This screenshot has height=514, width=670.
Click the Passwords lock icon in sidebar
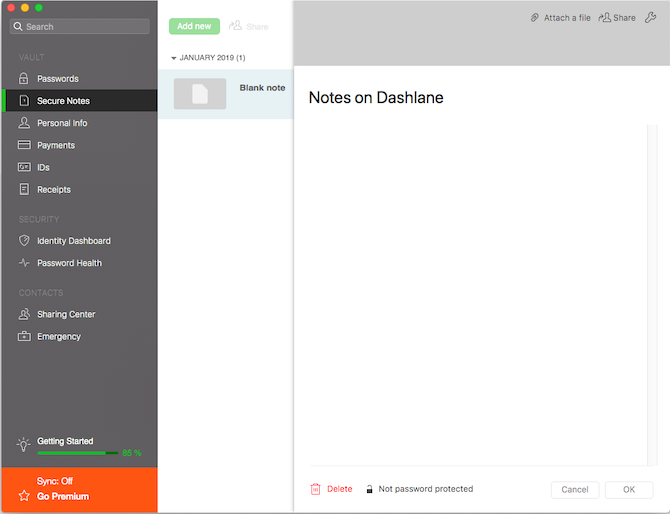click(x=24, y=79)
